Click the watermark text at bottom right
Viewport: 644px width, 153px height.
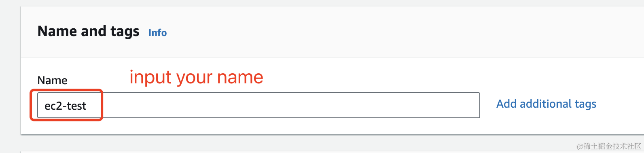(609, 146)
